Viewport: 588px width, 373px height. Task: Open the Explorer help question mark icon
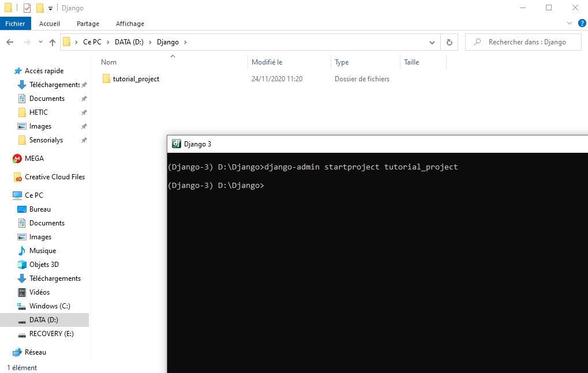[582, 23]
